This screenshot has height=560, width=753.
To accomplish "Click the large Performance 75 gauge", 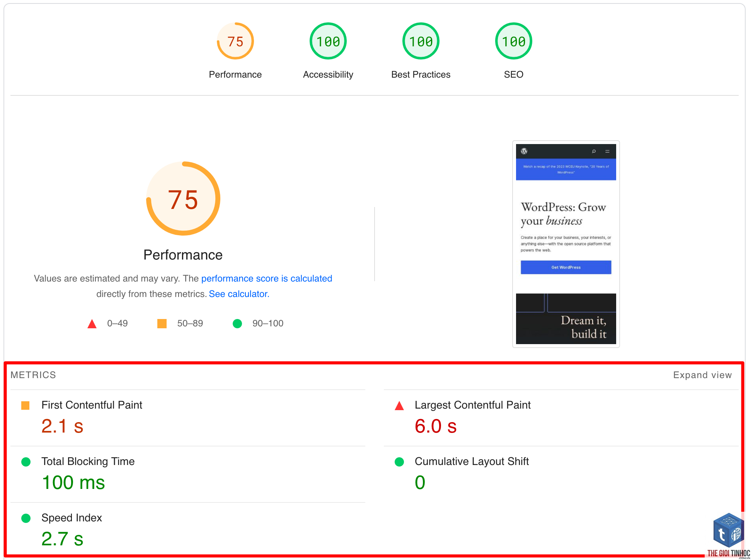I will click(183, 199).
